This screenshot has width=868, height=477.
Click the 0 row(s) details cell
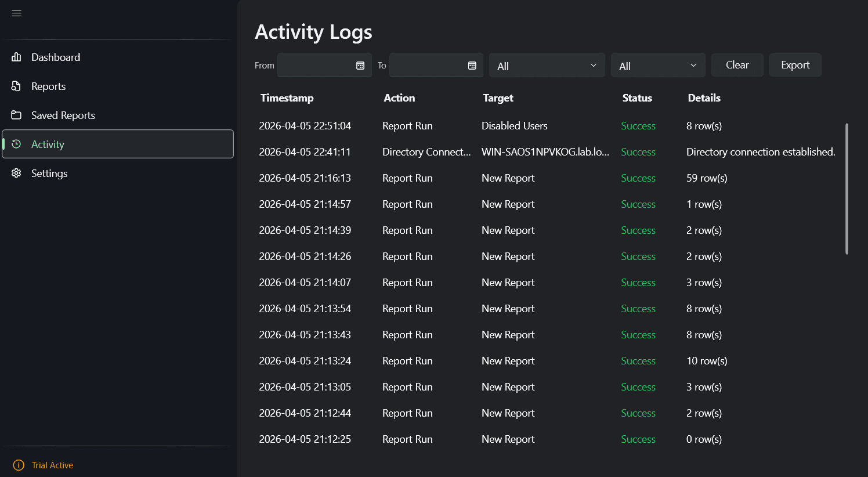coord(704,439)
